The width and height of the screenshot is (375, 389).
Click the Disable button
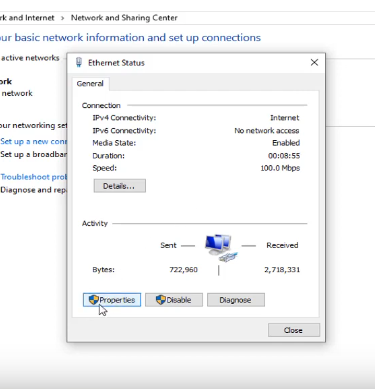pos(174,300)
